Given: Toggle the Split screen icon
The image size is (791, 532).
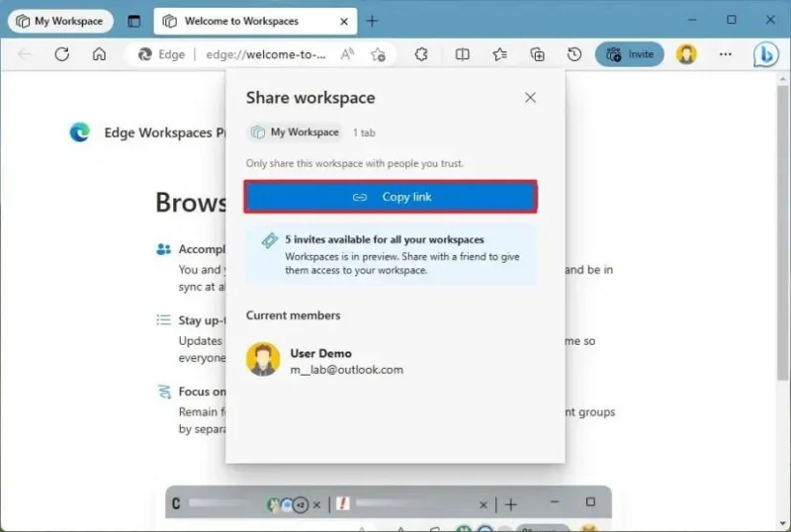Looking at the screenshot, I should coord(462,54).
